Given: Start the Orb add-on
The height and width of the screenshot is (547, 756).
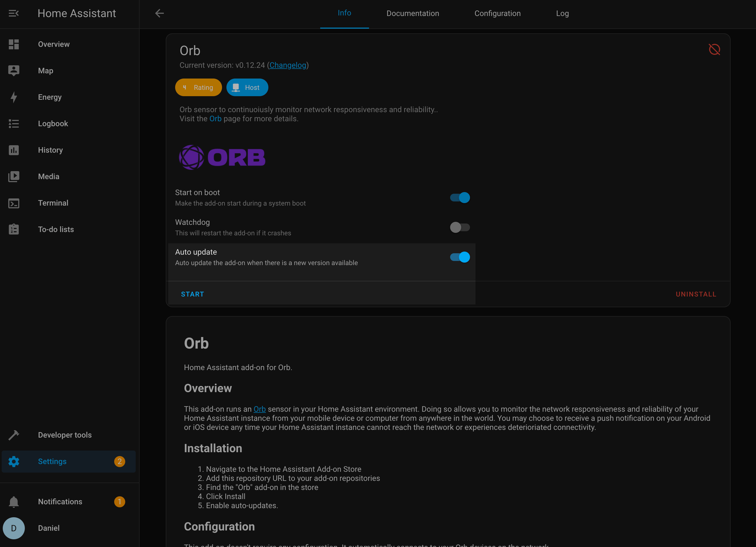Looking at the screenshot, I should 193,294.
